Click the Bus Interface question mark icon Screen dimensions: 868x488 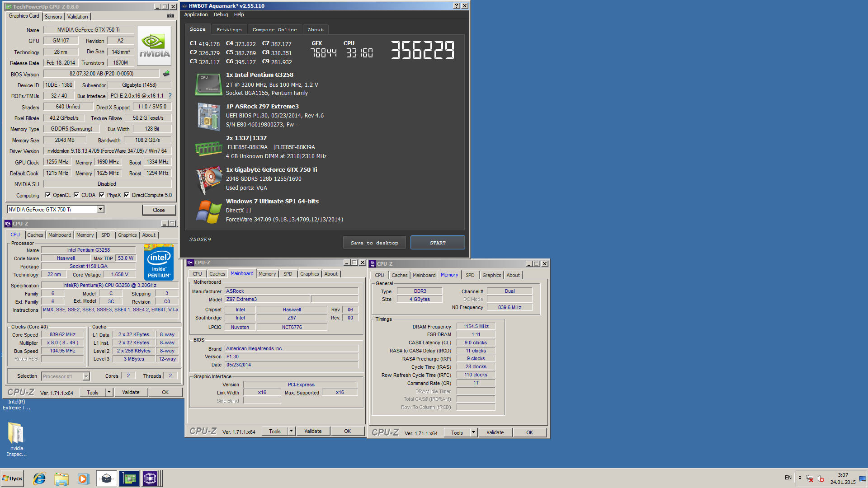[170, 96]
